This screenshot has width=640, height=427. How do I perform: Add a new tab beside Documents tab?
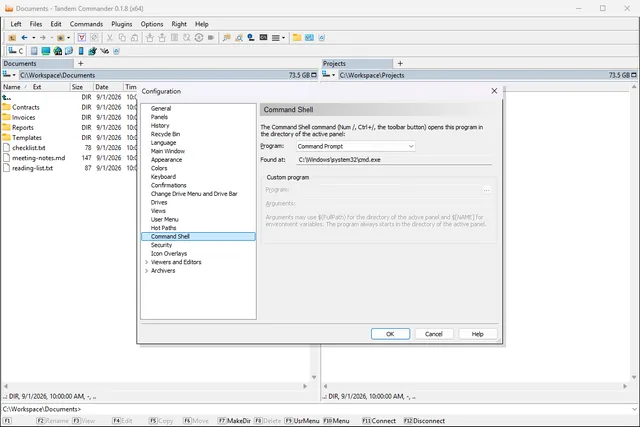(x=80, y=63)
